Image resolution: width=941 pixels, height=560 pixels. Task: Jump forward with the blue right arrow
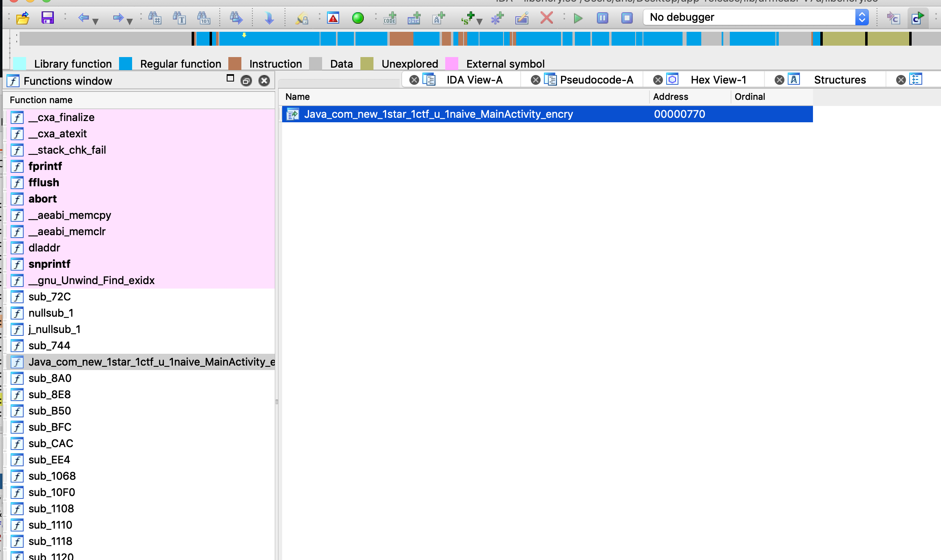point(118,18)
